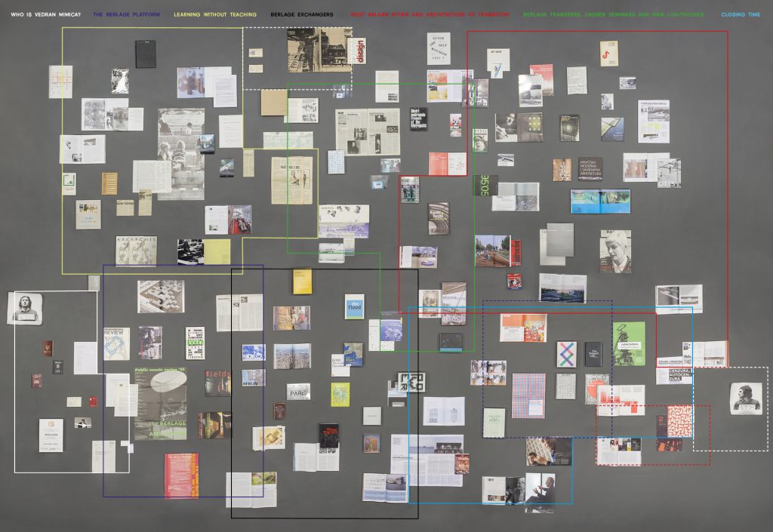Image resolution: width=773 pixels, height=532 pixels.
Task: Go to 'Learning Without Teaching' section
Action: tap(215, 15)
